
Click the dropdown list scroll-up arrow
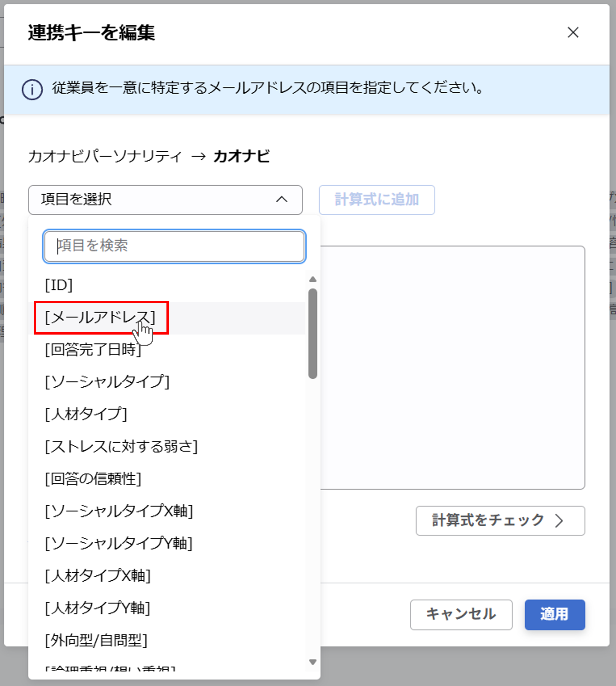[313, 279]
